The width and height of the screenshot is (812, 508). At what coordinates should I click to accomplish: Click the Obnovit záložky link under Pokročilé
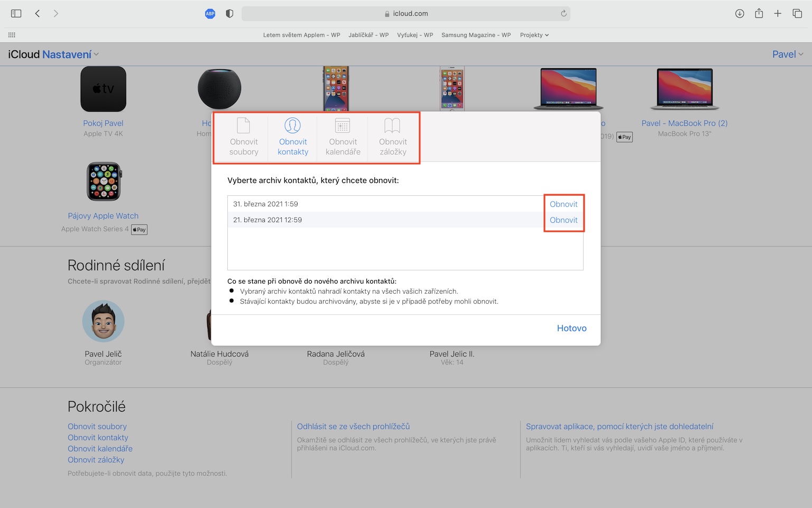click(96, 460)
